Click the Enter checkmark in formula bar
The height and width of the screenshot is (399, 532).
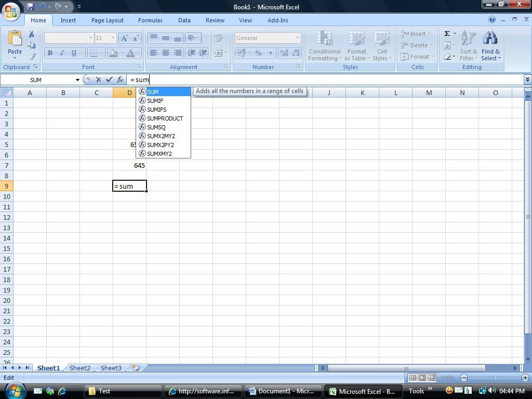[x=109, y=79]
